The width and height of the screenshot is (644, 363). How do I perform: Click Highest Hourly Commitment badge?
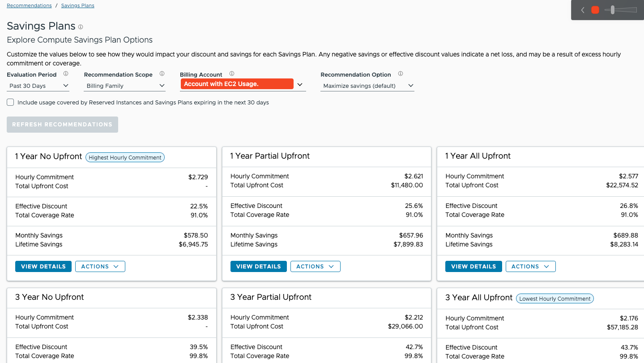click(x=125, y=157)
